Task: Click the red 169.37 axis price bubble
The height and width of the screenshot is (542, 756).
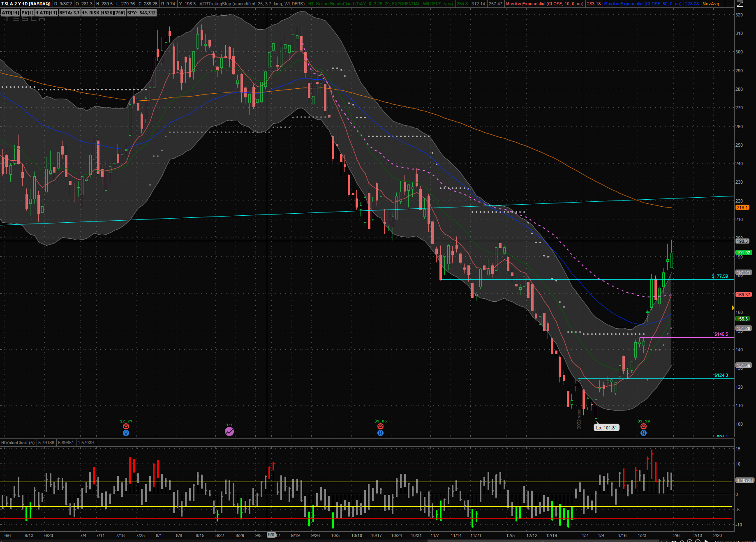Action: 744,295
